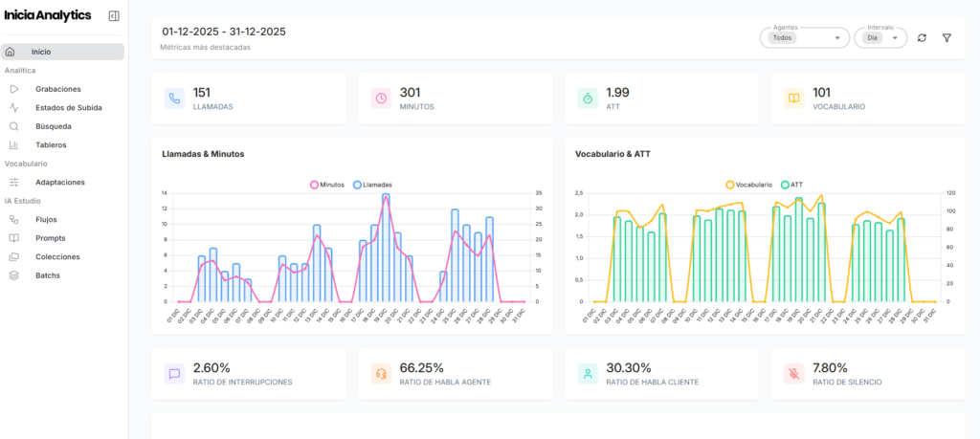Screen dimensions: 980x439
Task: Click the clock icon on Minutos card
Action: [x=381, y=98]
